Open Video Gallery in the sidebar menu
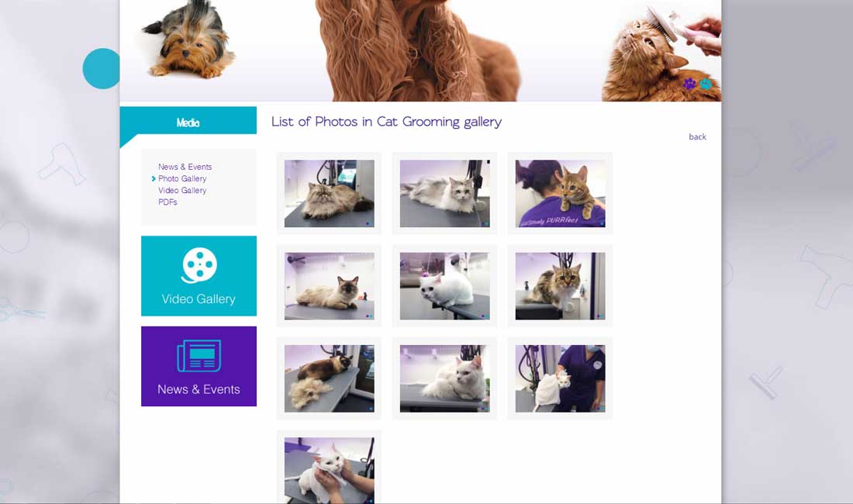 point(182,190)
